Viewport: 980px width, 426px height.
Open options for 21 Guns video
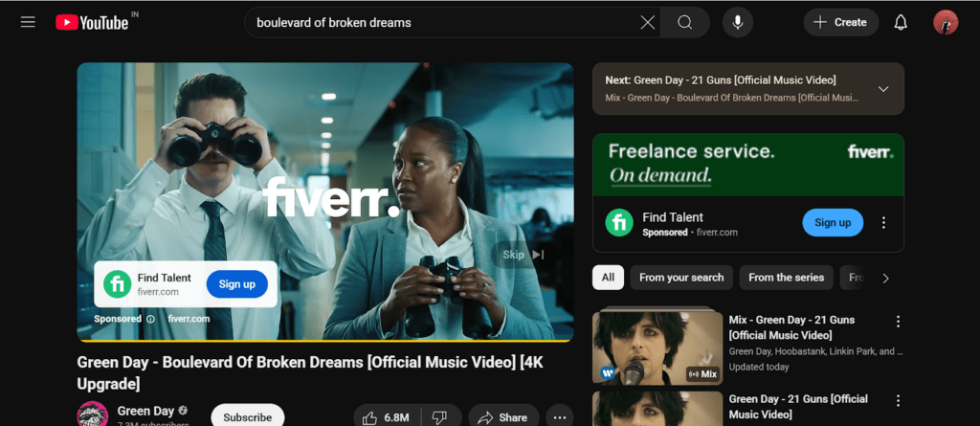(x=898, y=400)
